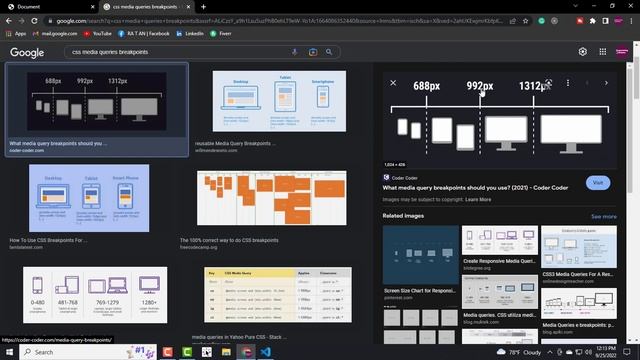Viewport: 640px width, 360px height.
Task: Open Create Responsive Media Queries related image
Action: click(500, 240)
